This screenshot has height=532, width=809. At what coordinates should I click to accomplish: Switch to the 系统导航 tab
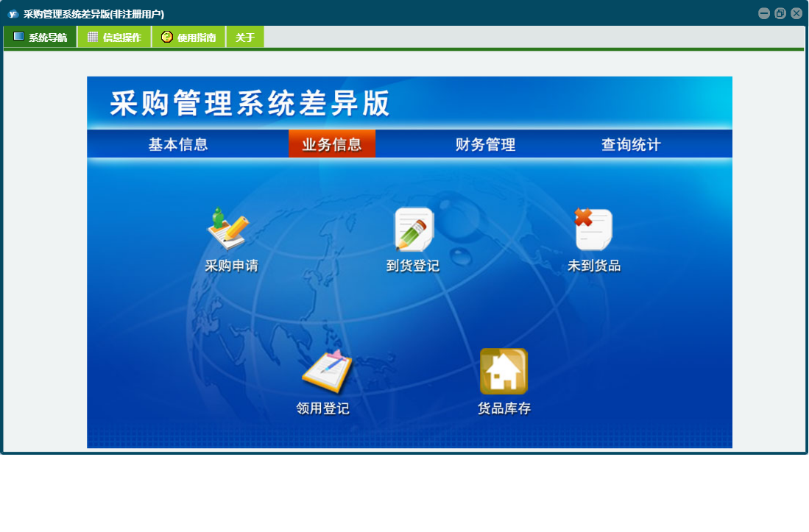click(40, 38)
